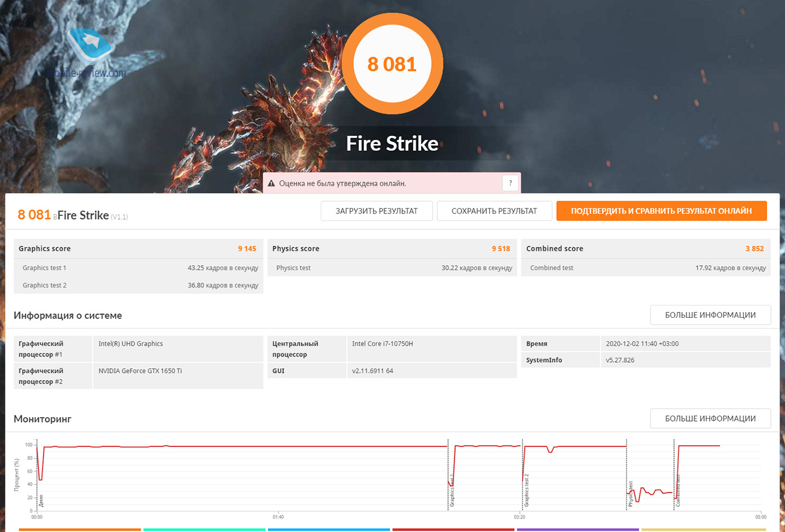The height and width of the screenshot is (532, 785).
Task: Click the Демо marker in monitoring chart
Action: click(41, 501)
